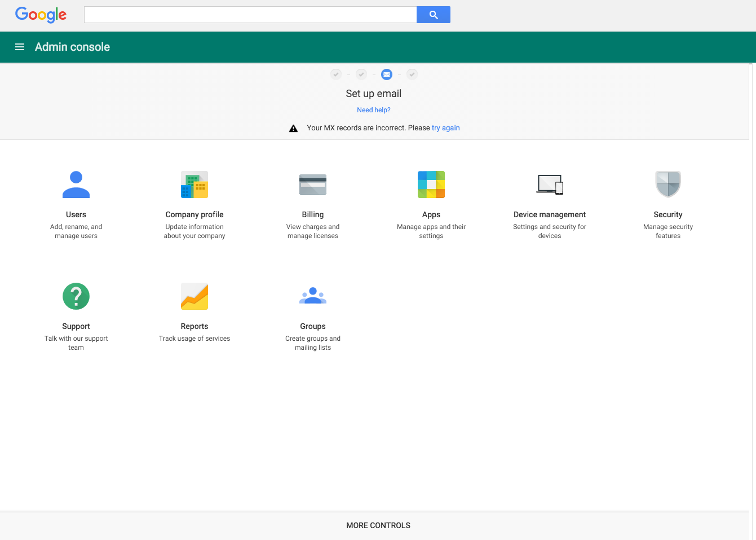Click 'Settings and security for devices' text

click(550, 231)
